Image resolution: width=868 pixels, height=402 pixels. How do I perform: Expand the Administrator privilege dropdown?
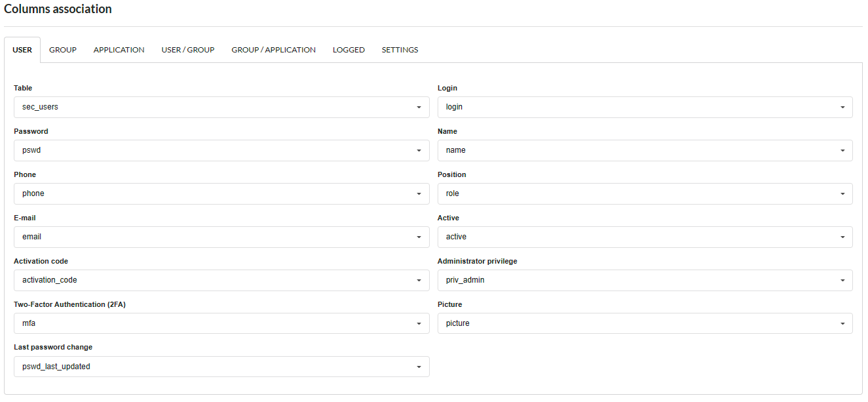644,280
